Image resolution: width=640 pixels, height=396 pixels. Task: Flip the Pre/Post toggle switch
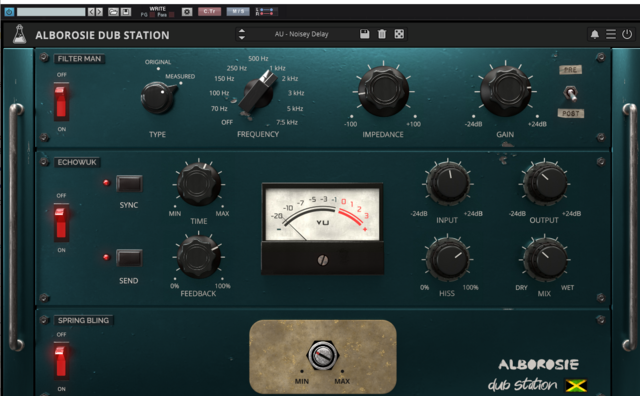[x=571, y=93]
